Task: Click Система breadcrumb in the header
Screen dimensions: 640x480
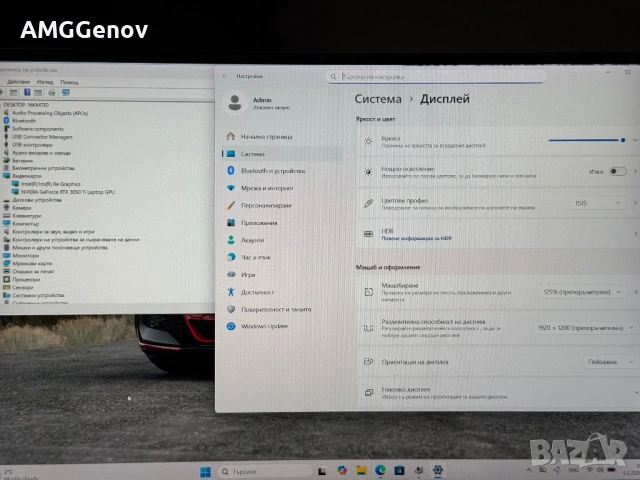Action: (378, 99)
